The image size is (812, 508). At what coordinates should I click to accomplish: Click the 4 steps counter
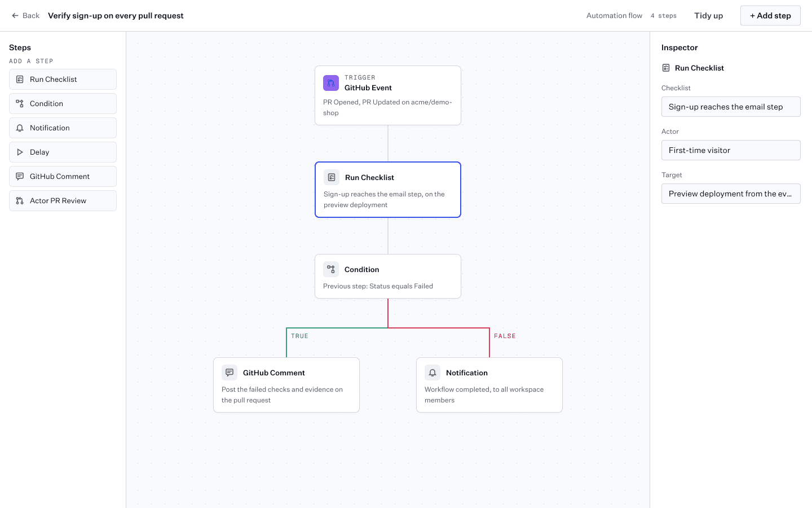(664, 16)
